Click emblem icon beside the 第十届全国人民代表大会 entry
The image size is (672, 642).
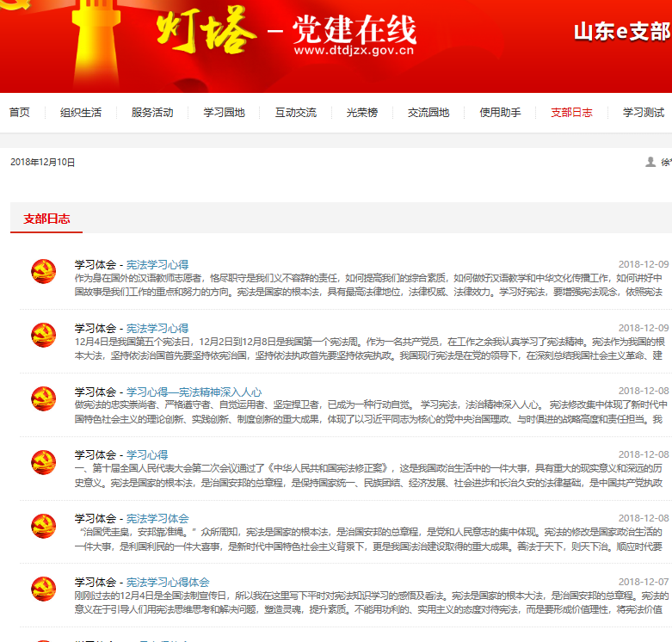[43, 462]
